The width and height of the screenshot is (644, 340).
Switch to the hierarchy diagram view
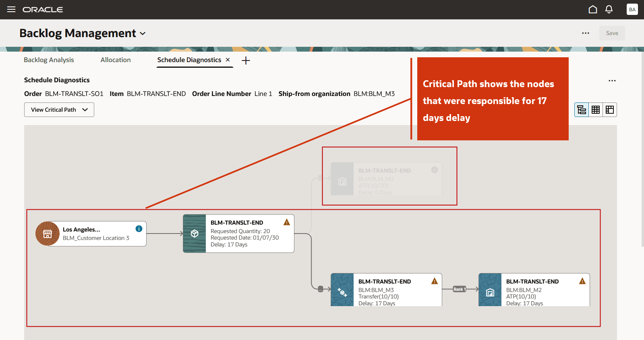pos(582,110)
